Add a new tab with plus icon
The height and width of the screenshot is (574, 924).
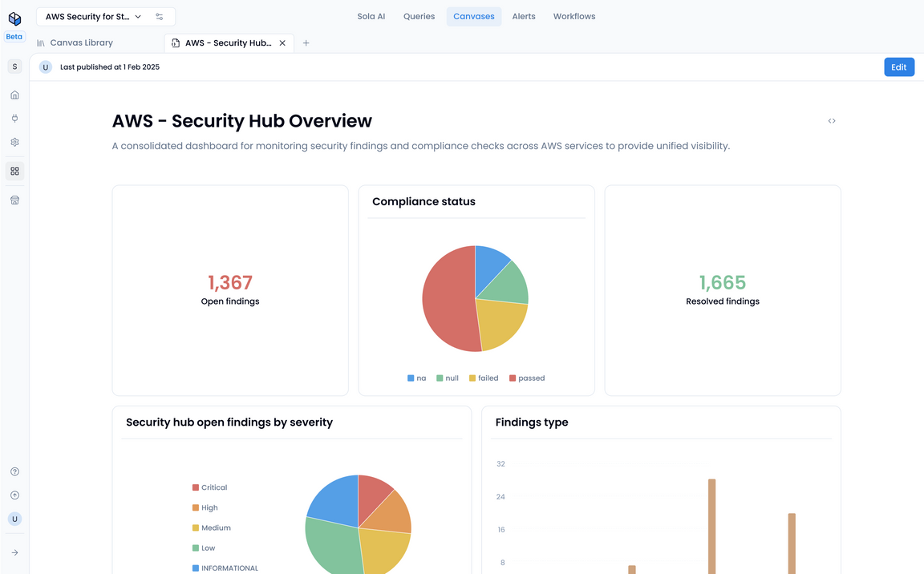[306, 43]
